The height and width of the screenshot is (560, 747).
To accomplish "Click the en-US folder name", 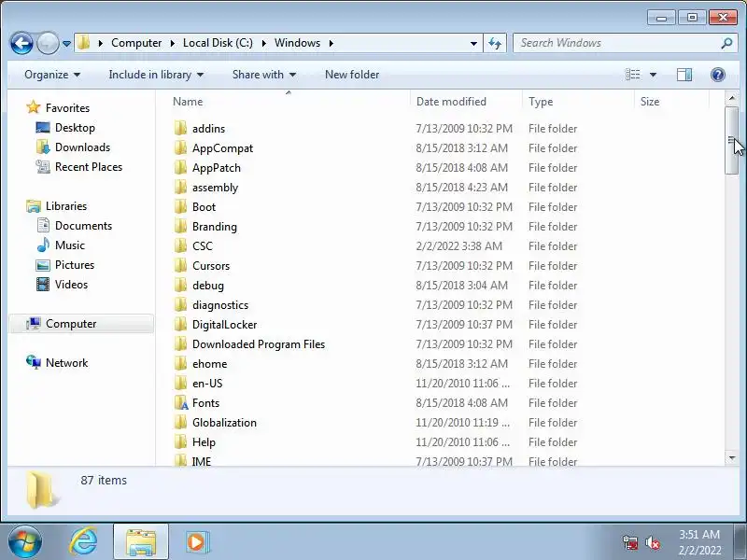I will 207,384.
